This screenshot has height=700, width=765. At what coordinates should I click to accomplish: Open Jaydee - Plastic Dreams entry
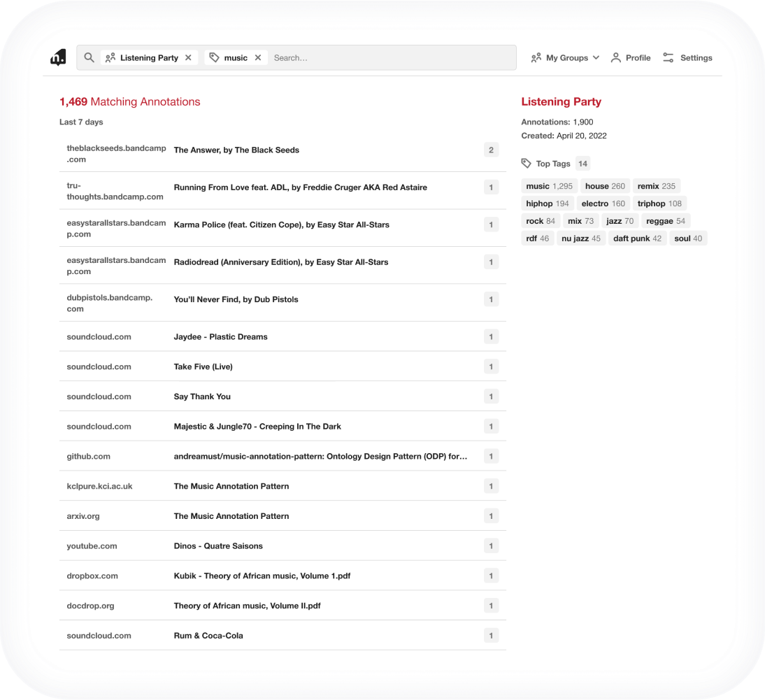(220, 336)
